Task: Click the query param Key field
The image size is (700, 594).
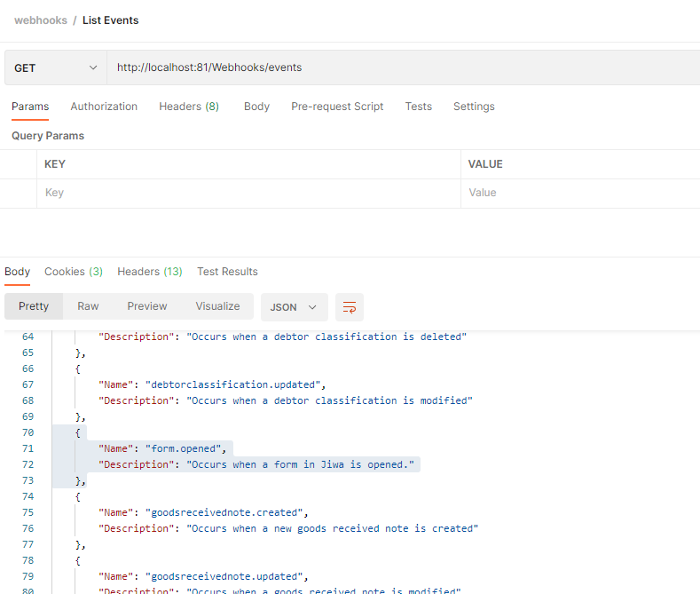Action: [x=248, y=193]
